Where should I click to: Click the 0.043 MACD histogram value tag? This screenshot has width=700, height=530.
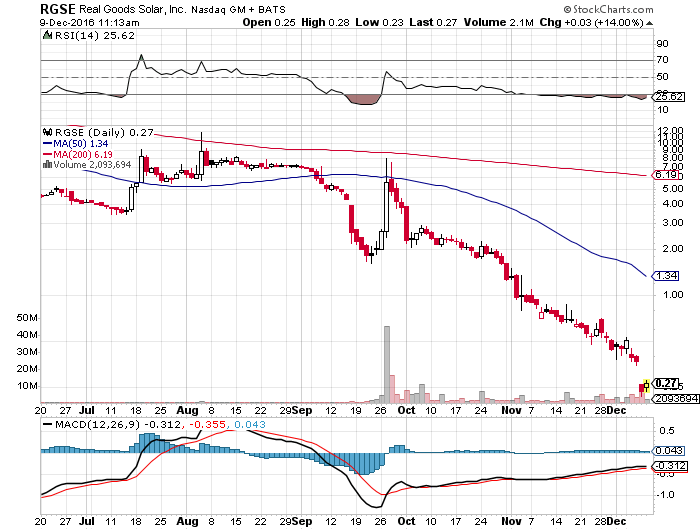pyautogui.click(x=669, y=451)
